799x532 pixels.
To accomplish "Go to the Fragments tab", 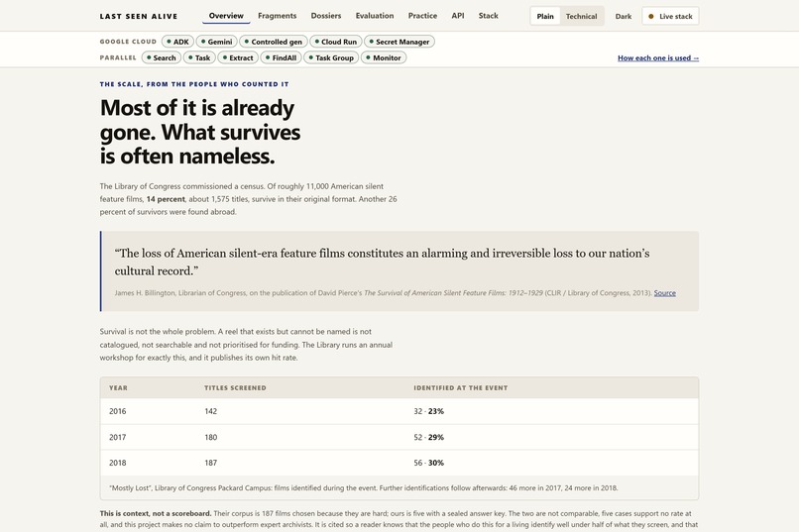I will tap(277, 16).
